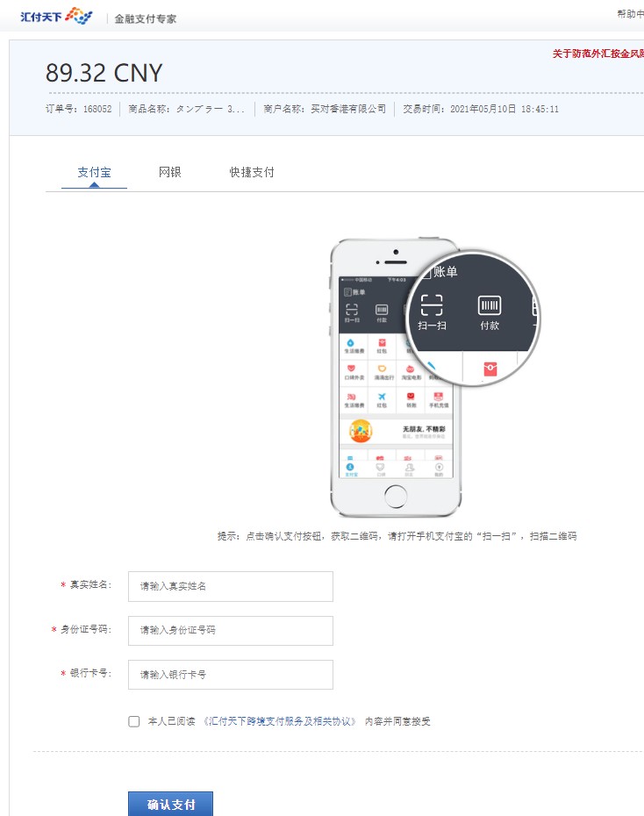Click the phone's home button in illustration
The height and width of the screenshot is (816, 644).
pyautogui.click(x=396, y=496)
